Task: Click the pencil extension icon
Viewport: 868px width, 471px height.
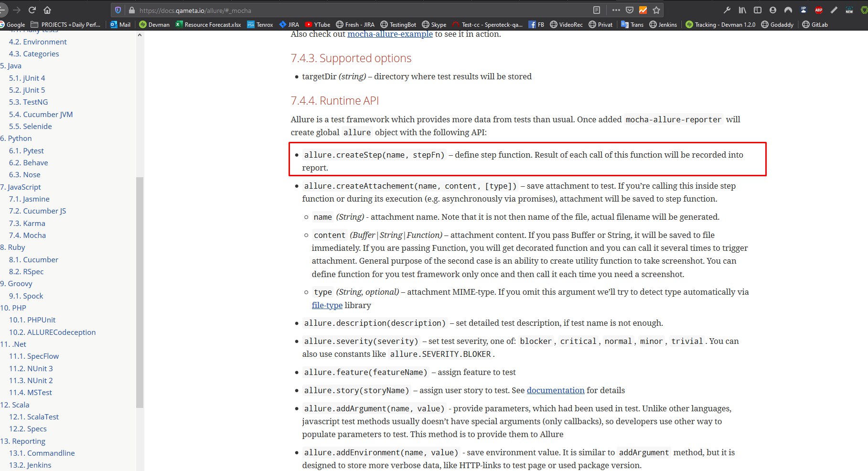Action: [x=834, y=10]
